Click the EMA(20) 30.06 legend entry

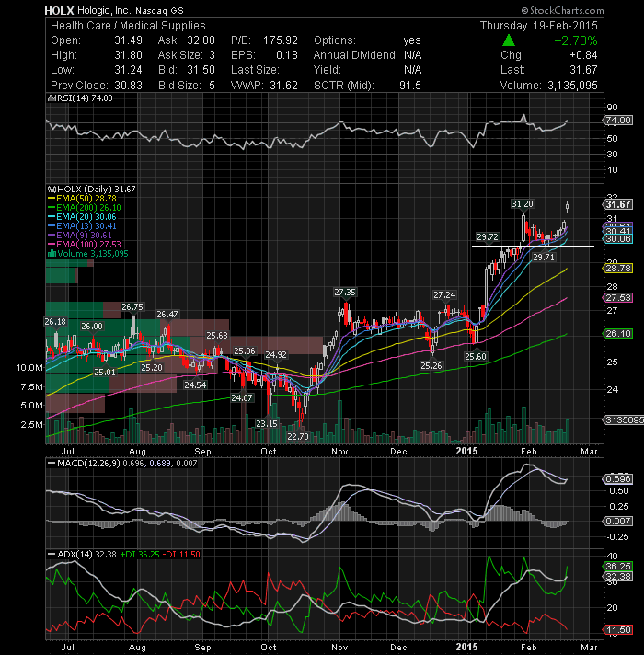point(82,217)
